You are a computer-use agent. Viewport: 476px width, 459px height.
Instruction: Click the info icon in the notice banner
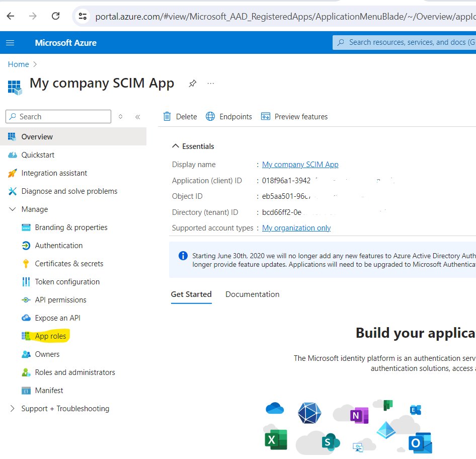point(183,256)
